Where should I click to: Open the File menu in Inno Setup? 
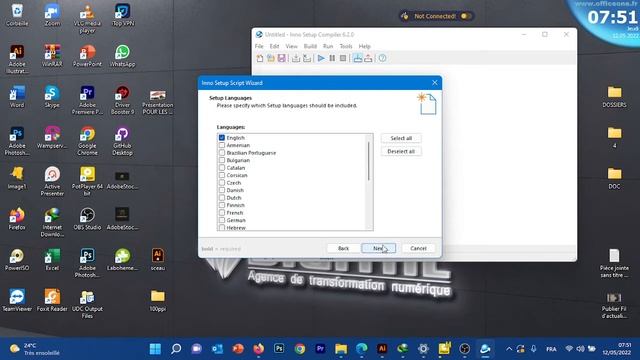pos(259,46)
